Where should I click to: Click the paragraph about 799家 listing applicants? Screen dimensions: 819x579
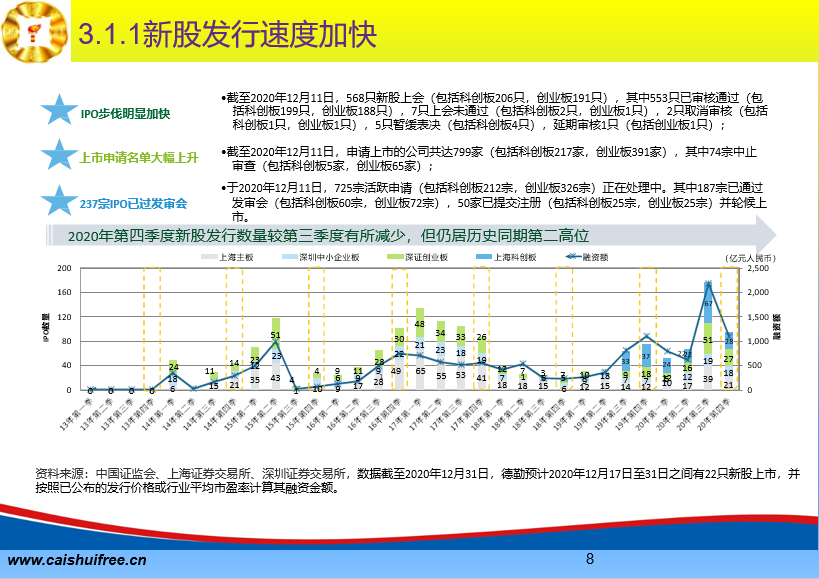point(489,159)
